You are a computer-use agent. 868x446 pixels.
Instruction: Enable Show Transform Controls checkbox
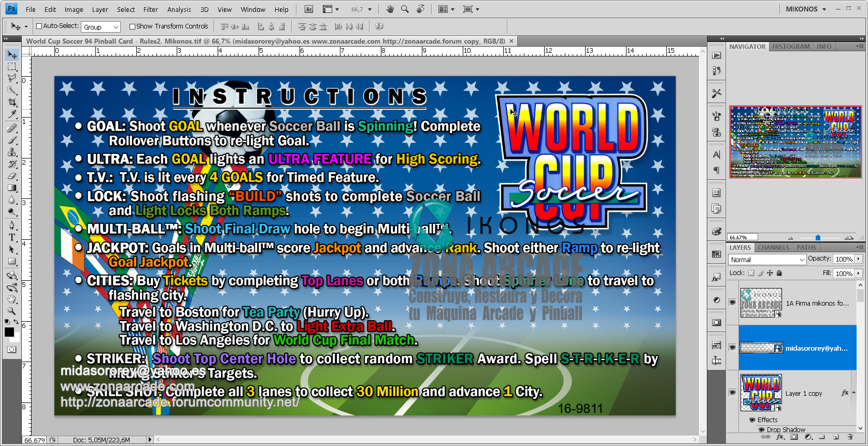[x=132, y=26]
